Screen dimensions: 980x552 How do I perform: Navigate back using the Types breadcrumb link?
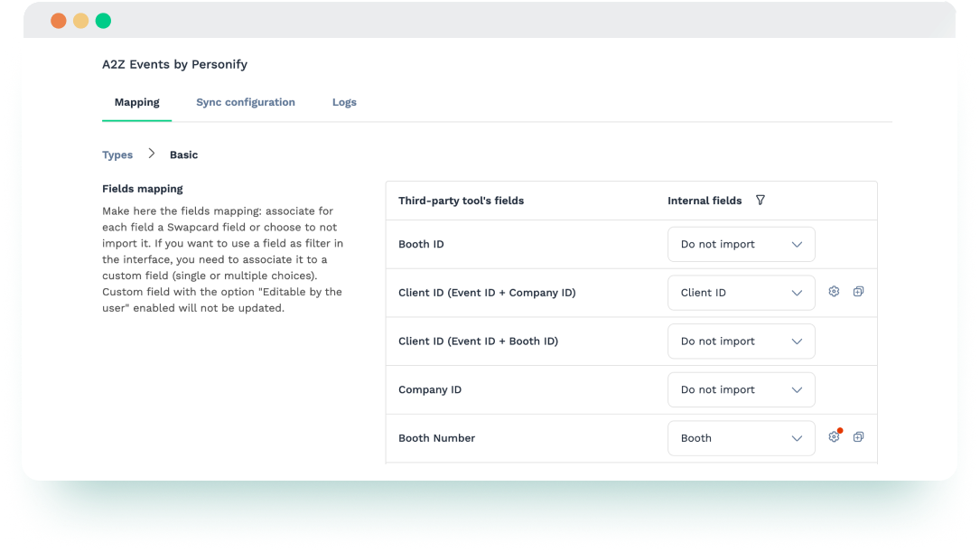(117, 154)
